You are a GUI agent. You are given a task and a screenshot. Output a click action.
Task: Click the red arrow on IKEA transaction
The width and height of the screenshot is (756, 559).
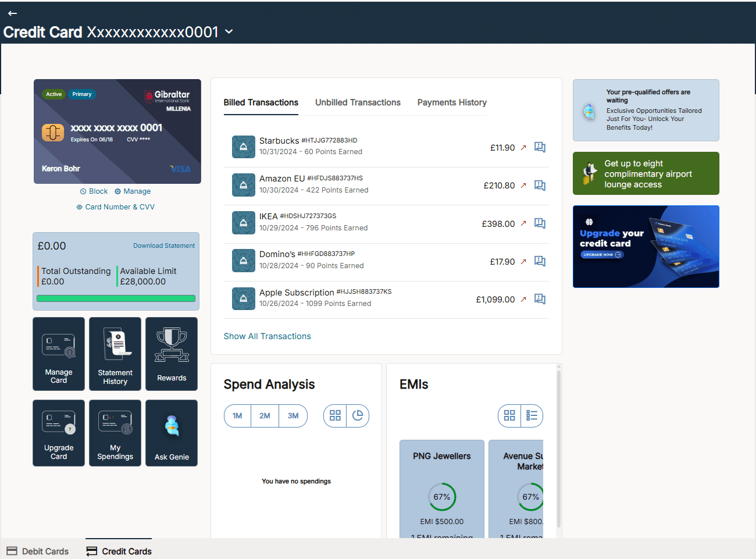(523, 223)
